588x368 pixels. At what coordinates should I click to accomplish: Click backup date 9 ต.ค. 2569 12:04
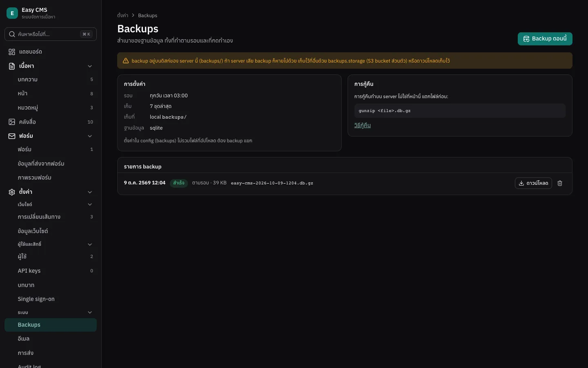145,183
